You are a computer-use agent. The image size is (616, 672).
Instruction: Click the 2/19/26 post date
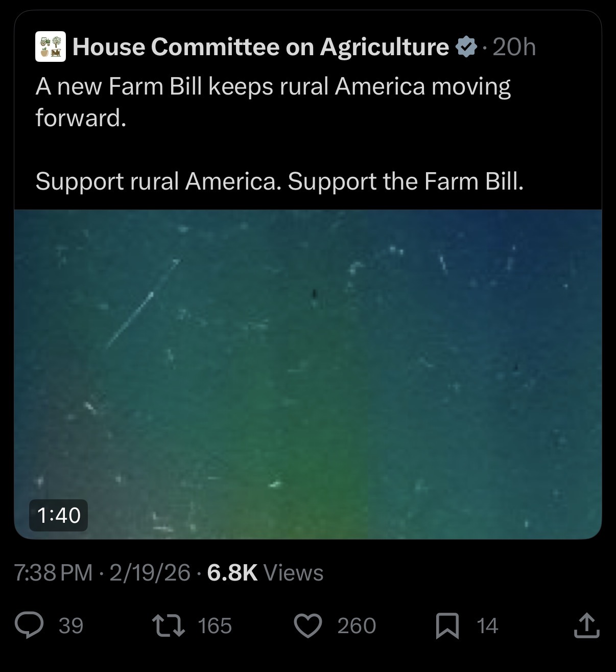[150, 573]
